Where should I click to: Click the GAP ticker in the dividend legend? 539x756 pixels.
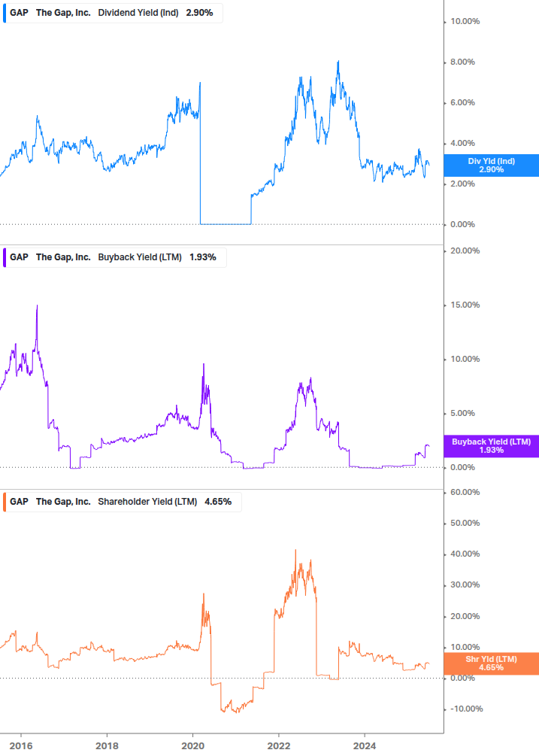pyautogui.click(x=20, y=13)
